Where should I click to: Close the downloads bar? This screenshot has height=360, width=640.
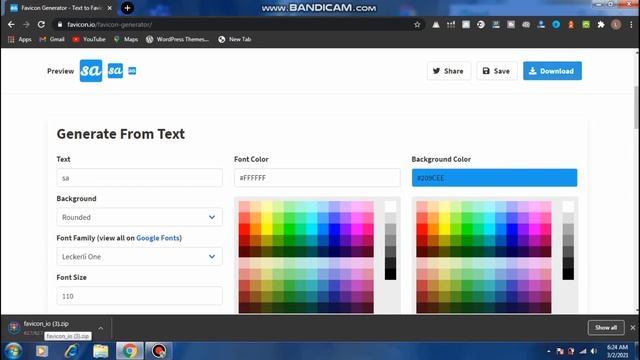click(x=633, y=327)
